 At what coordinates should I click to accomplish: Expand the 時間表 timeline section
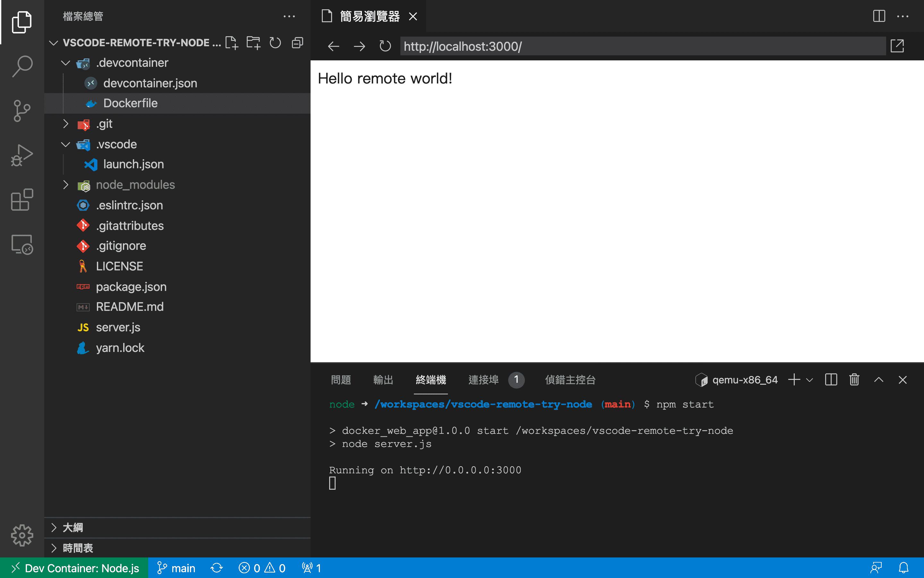pos(177,548)
